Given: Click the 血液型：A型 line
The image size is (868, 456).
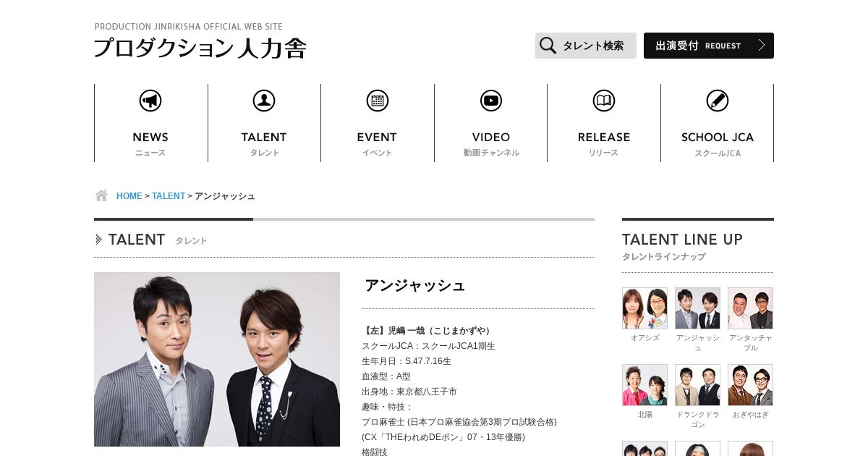Looking at the screenshot, I should [x=386, y=376].
